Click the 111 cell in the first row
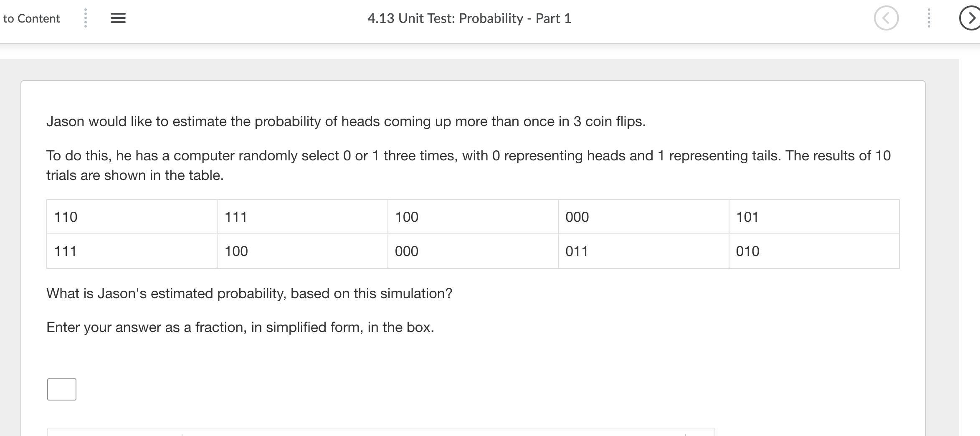This screenshot has width=980, height=436. [x=302, y=217]
